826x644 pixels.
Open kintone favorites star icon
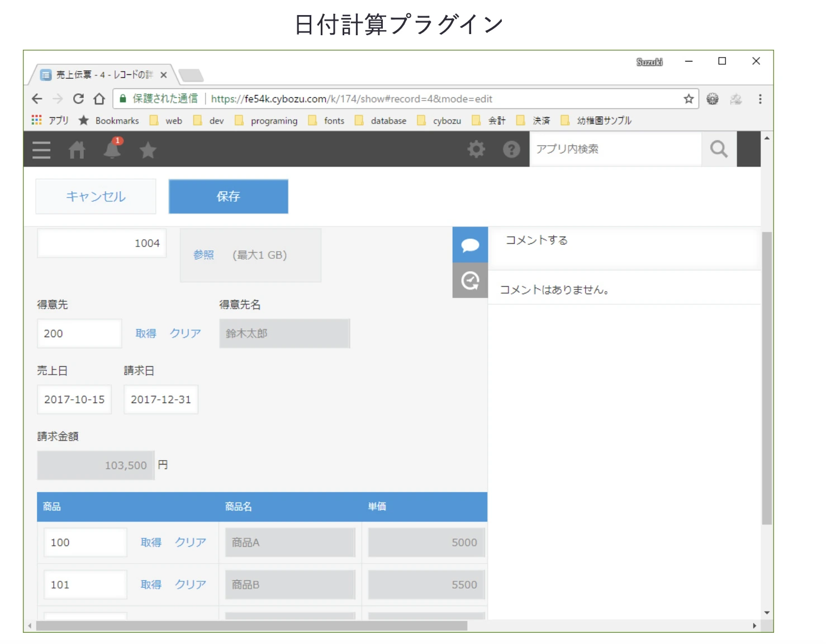[x=148, y=150]
